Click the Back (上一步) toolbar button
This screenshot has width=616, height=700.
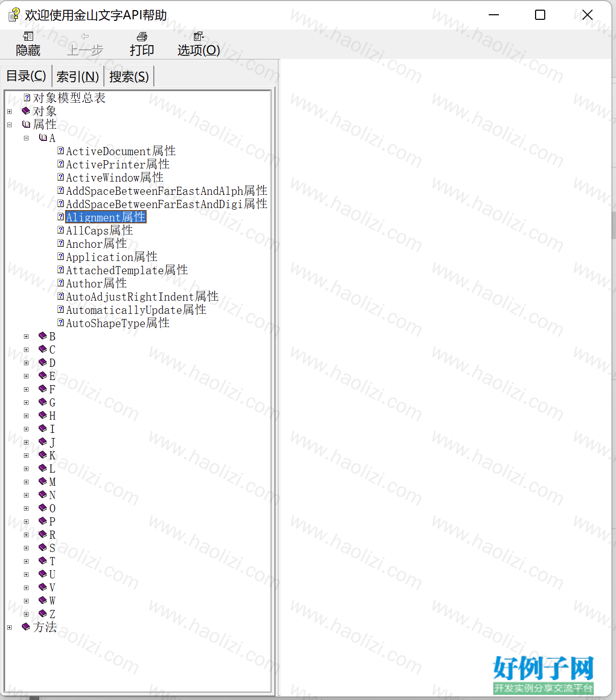85,43
